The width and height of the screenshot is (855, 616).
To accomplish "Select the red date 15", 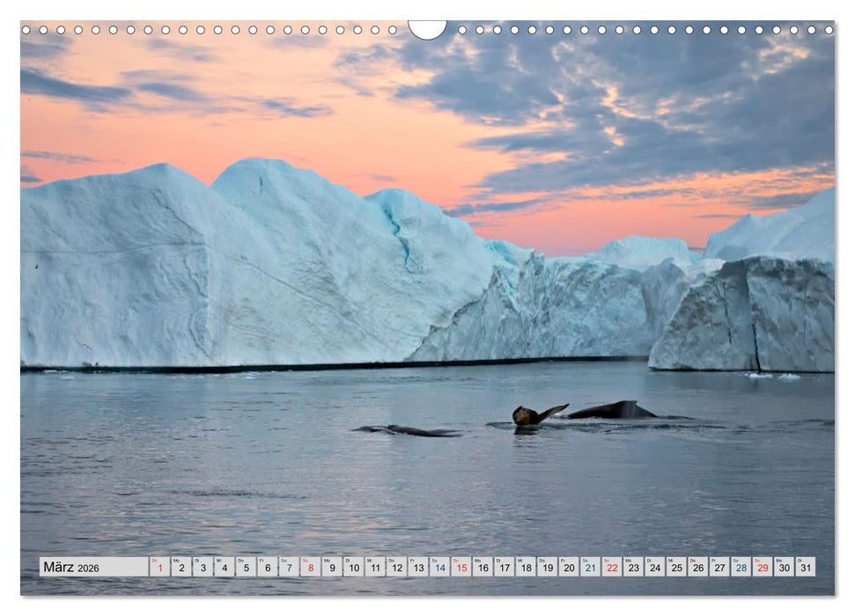I will tap(460, 566).
